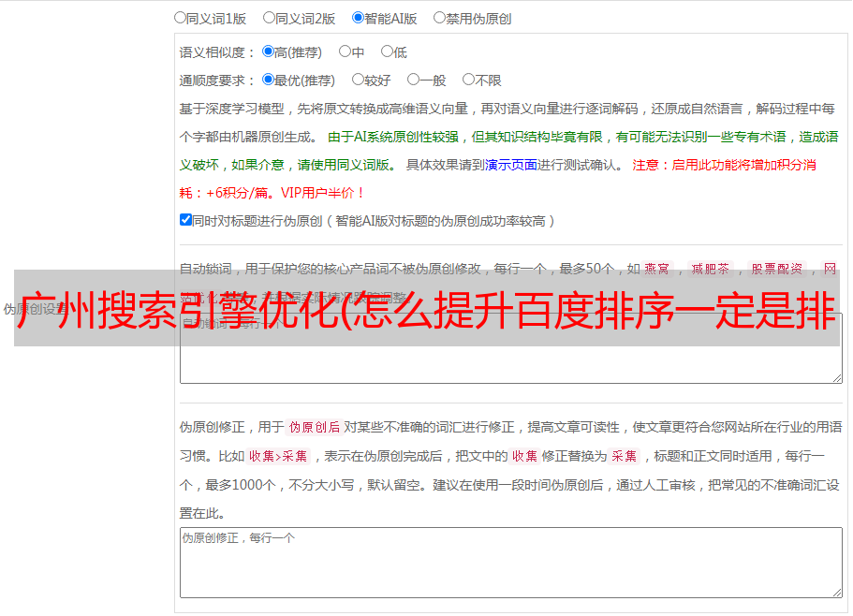Click the 收集>采集 example tag
The width and height of the screenshot is (853, 616).
(x=278, y=456)
